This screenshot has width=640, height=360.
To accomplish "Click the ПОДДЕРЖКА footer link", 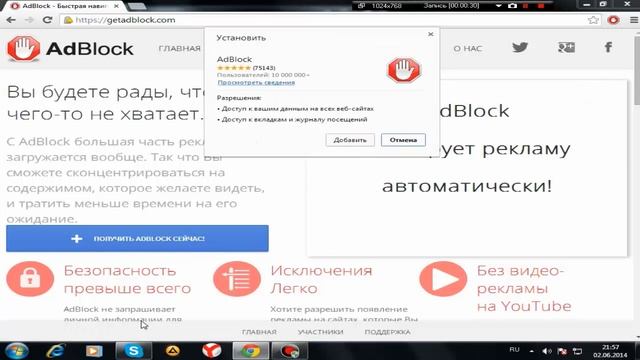I will (x=387, y=332).
